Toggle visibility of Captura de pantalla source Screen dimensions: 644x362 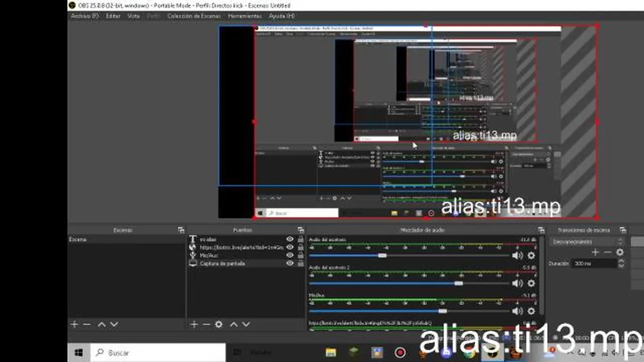[290, 263]
